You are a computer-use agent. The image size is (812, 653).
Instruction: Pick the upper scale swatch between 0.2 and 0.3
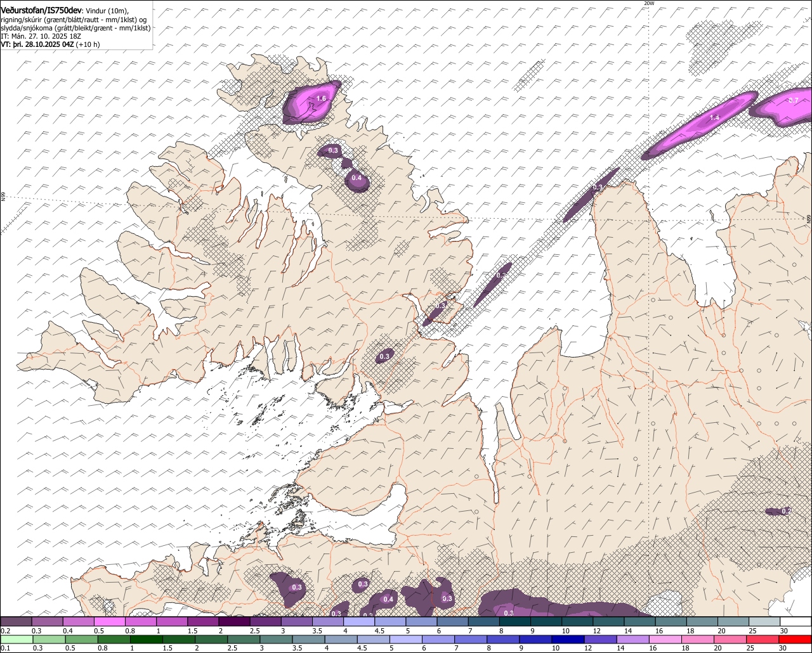[x=16, y=621]
